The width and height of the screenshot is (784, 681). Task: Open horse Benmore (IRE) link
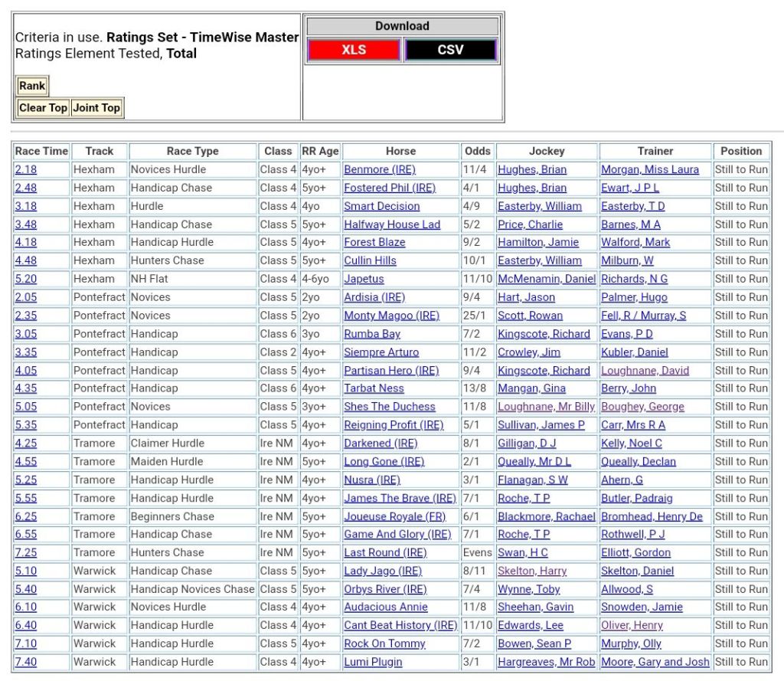click(379, 169)
